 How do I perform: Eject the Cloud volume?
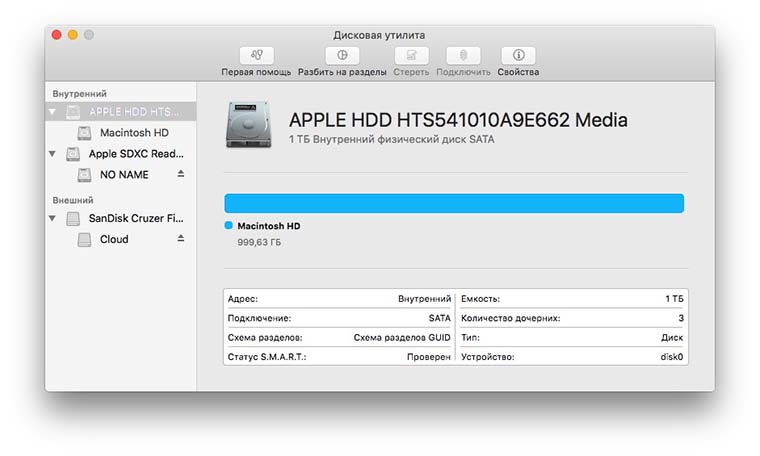181,238
